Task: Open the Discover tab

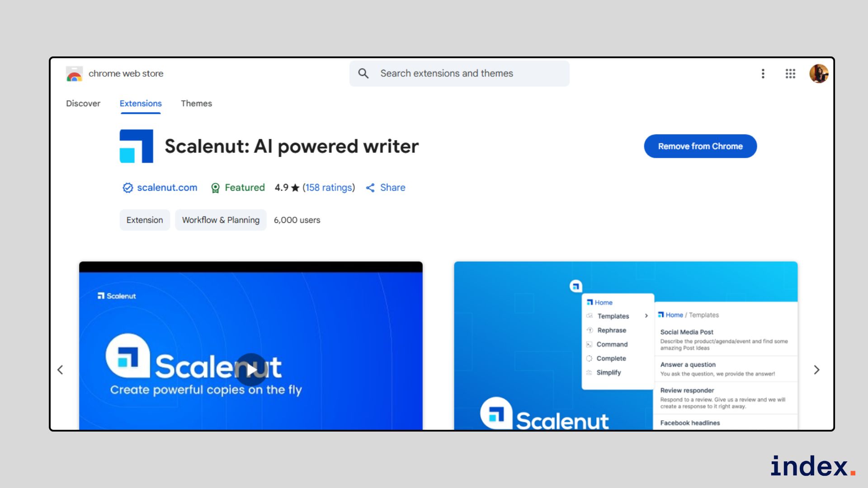Action: pyautogui.click(x=83, y=103)
